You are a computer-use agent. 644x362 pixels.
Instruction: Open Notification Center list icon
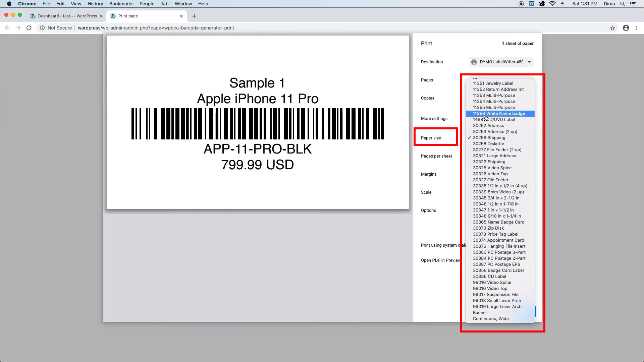[633, 4]
